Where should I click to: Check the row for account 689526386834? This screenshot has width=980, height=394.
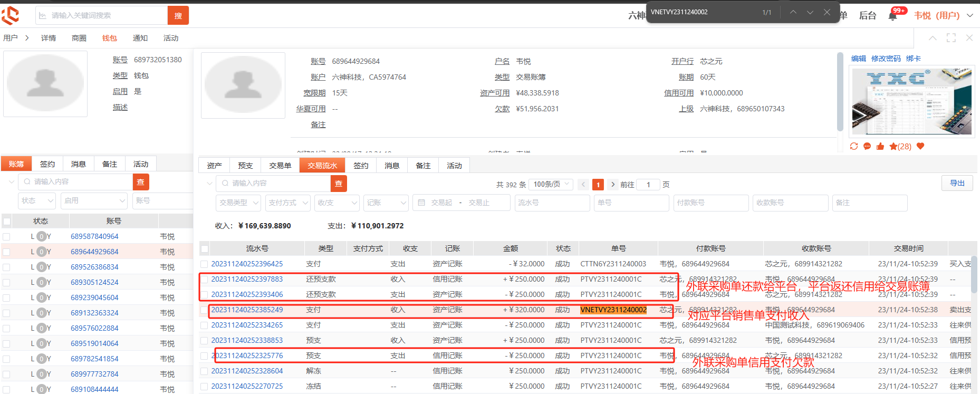7,267
